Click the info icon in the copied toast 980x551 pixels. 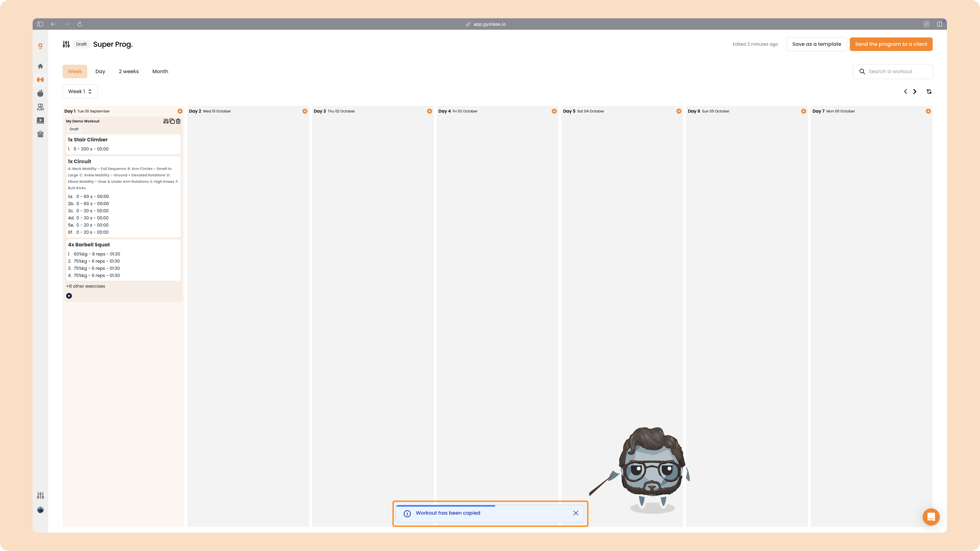[407, 513]
